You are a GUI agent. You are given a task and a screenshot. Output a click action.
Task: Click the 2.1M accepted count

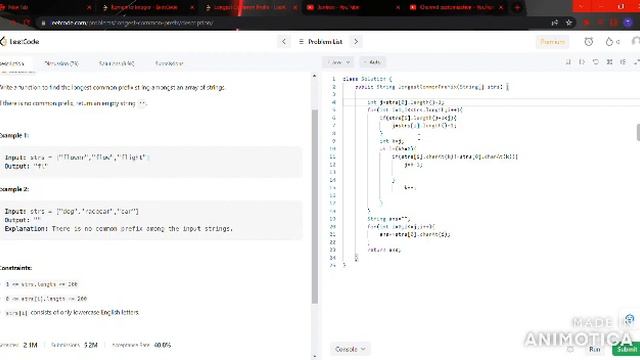[x=30, y=345]
